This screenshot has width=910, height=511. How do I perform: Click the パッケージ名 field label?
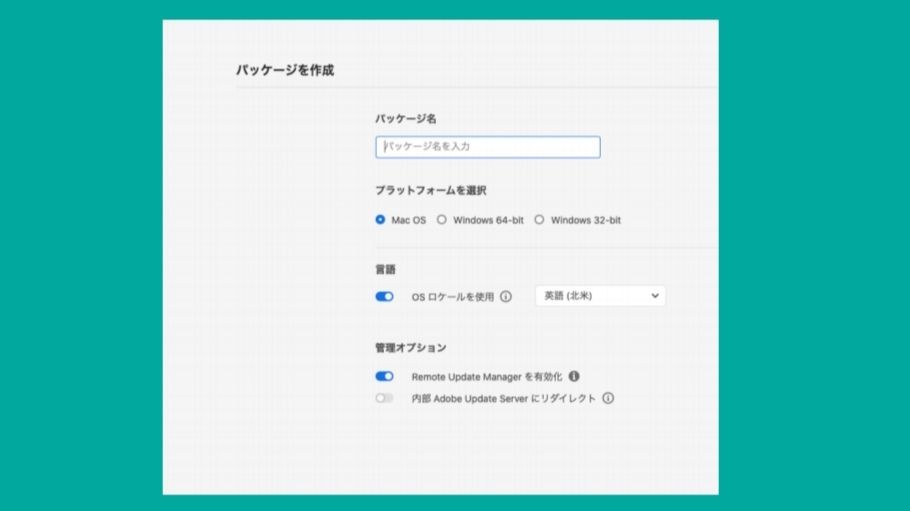[x=405, y=119]
